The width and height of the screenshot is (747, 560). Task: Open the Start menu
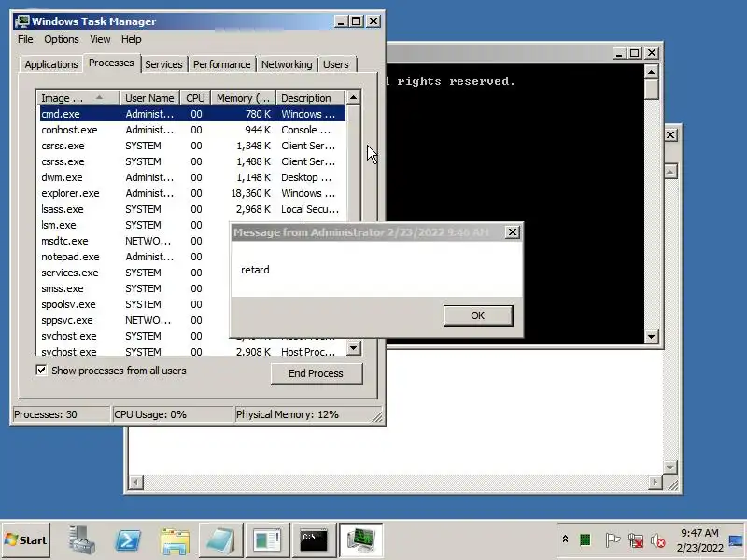26,540
